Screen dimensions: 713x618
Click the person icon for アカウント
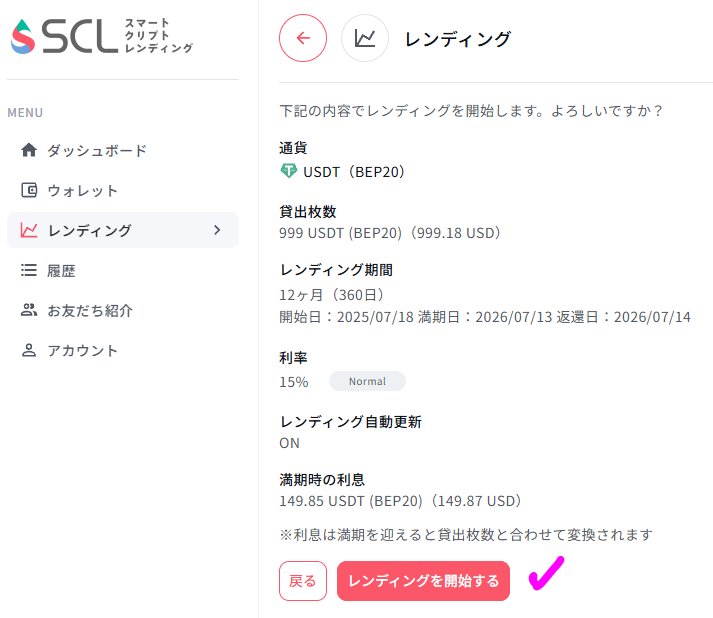[29, 350]
